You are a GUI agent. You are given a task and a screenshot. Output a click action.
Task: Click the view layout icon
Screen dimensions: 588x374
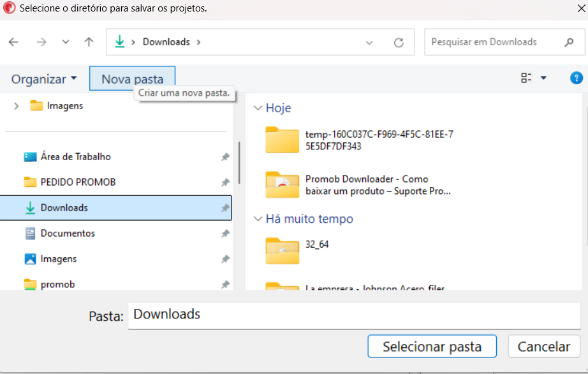point(526,79)
